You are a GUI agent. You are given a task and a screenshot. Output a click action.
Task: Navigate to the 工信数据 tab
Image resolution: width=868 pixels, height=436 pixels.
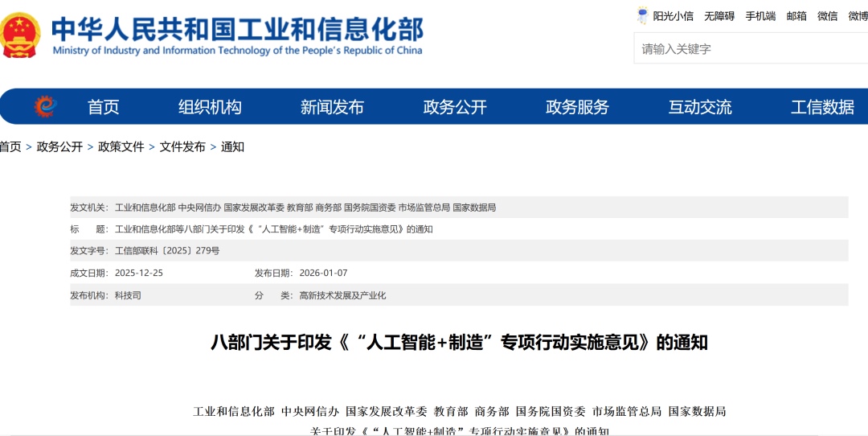(x=822, y=107)
